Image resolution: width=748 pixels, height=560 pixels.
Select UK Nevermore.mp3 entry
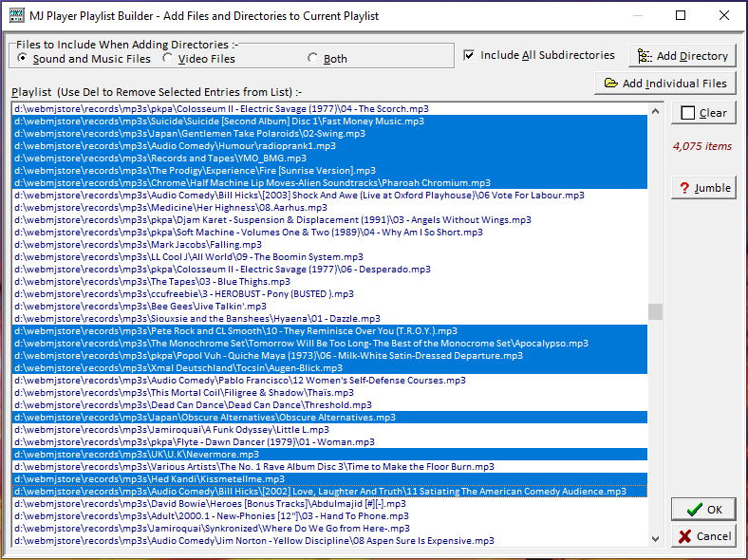click(x=329, y=455)
